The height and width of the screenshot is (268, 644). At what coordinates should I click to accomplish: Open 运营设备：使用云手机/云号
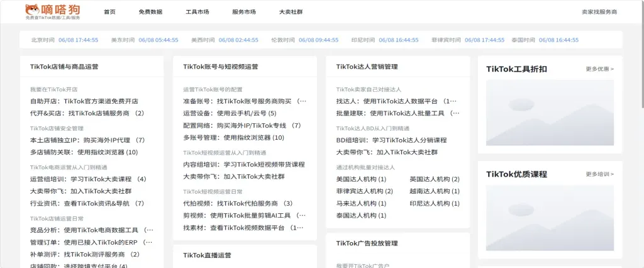click(230, 113)
